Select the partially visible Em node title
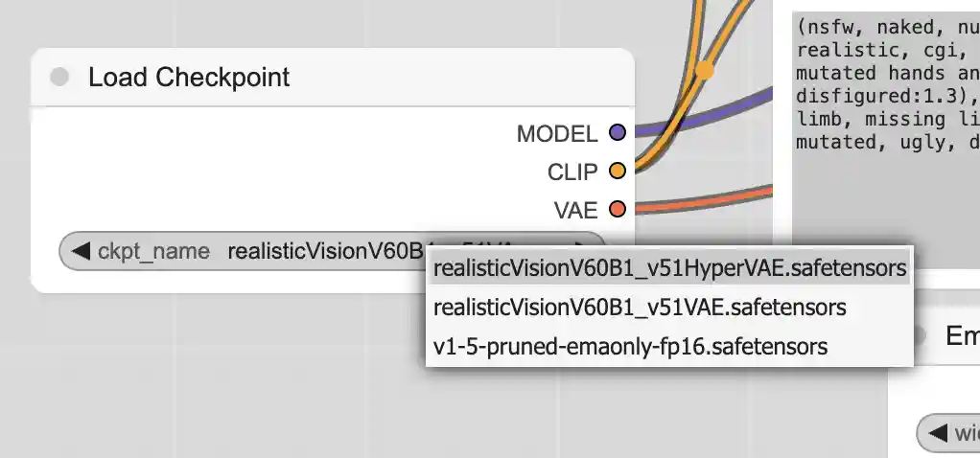The image size is (980, 458). tap(962, 335)
